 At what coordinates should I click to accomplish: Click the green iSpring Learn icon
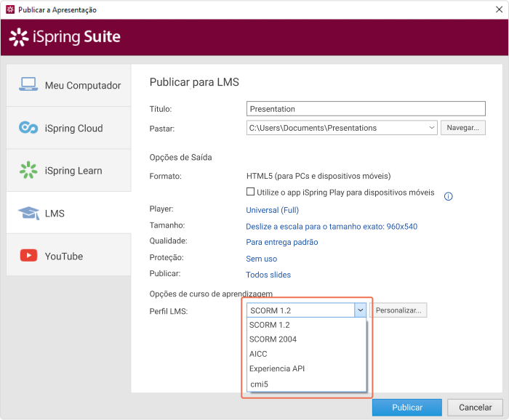pos(28,170)
